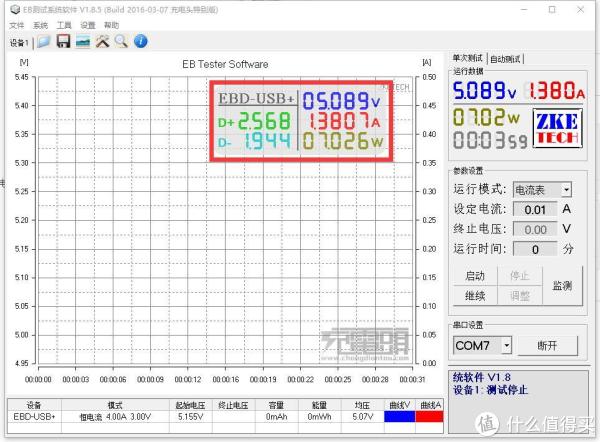Click the 运行时间 input field
The width and height of the screenshot is (600, 442).
click(535, 249)
